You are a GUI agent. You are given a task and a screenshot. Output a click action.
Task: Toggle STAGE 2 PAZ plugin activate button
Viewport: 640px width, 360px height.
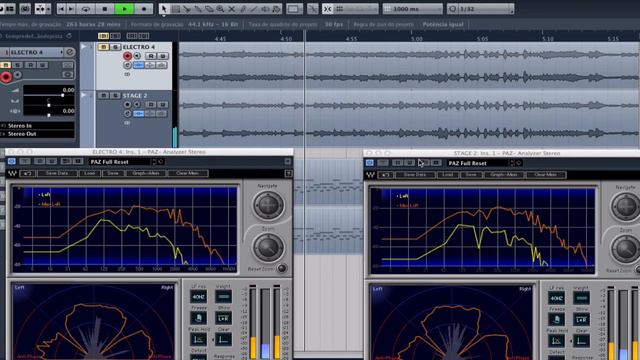369,163
